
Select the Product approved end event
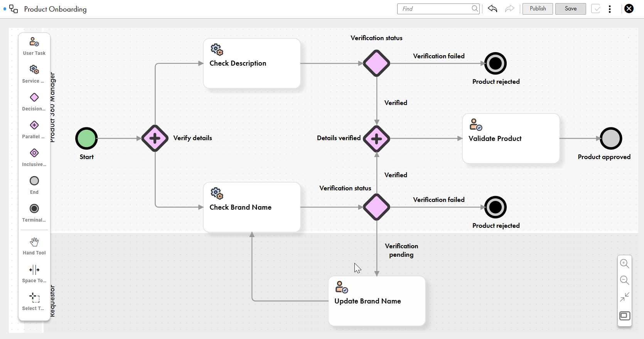click(611, 138)
